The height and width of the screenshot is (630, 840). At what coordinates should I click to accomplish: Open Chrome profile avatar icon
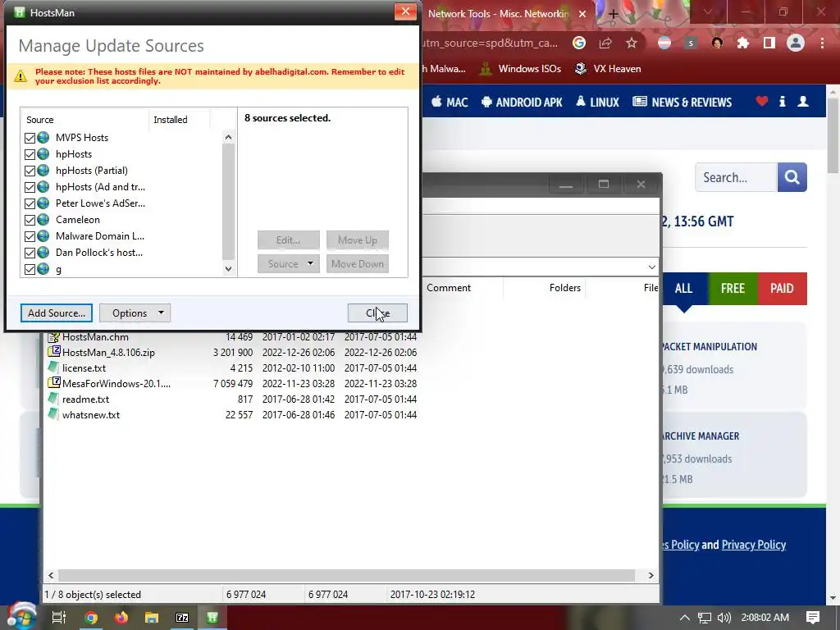(x=796, y=43)
